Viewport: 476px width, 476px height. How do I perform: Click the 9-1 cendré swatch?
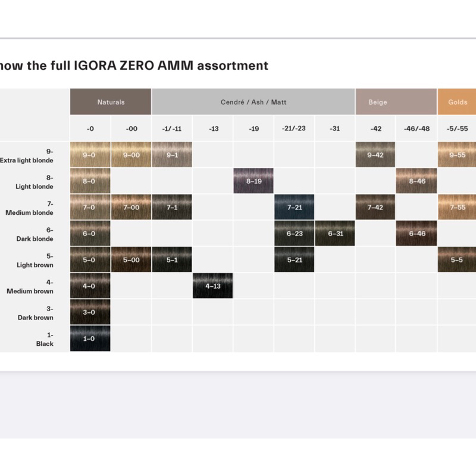172,155
